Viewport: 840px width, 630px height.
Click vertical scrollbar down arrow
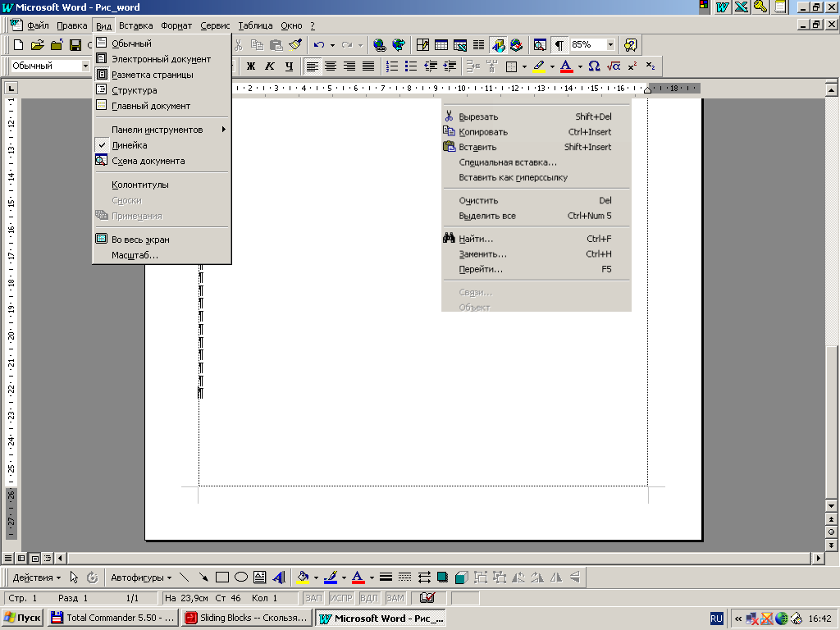coord(831,505)
